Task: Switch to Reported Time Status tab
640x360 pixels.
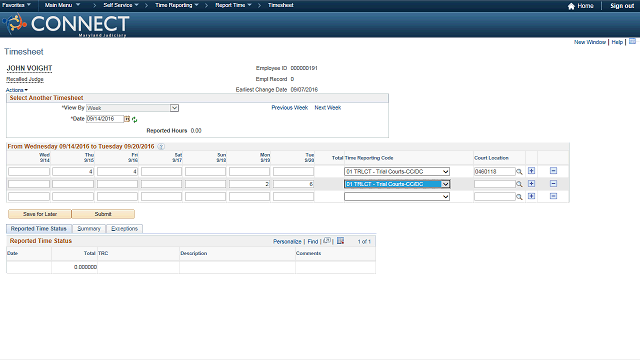Action: pos(39,229)
